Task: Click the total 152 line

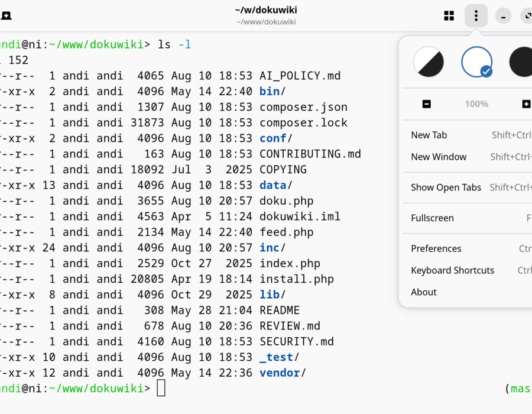Action: (x=14, y=60)
